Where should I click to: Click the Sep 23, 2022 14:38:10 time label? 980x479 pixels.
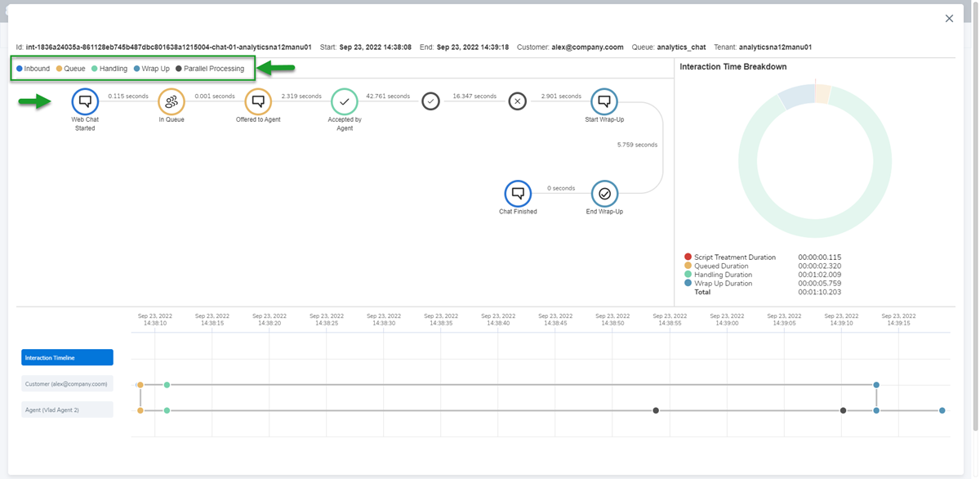[155, 320]
